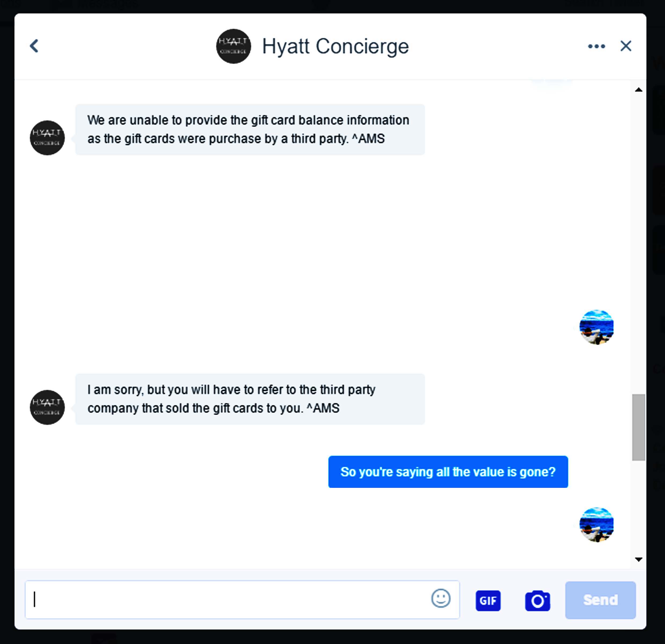Click Hyatt avatar beside the third party company message
This screenshot has height=644, width=665.
47,407
